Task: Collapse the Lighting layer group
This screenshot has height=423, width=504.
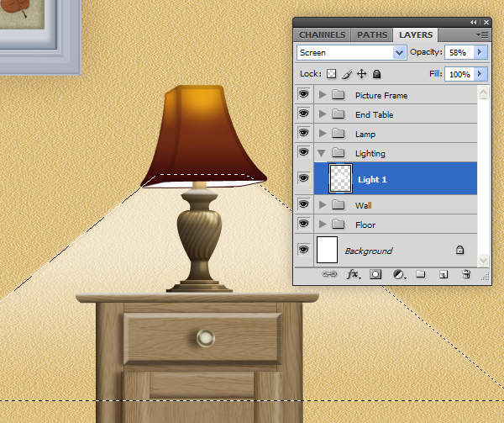Action: [323, 153]
